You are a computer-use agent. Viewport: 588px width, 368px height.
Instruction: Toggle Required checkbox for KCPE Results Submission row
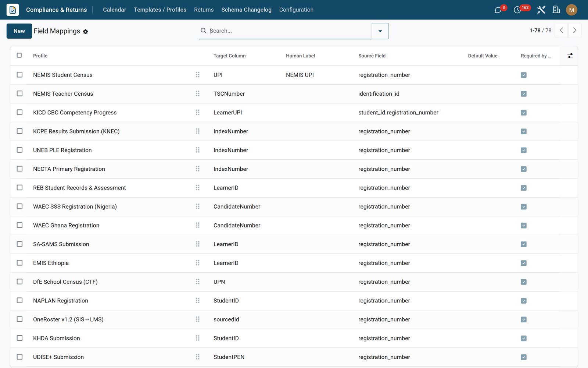(x=524, y=131)
